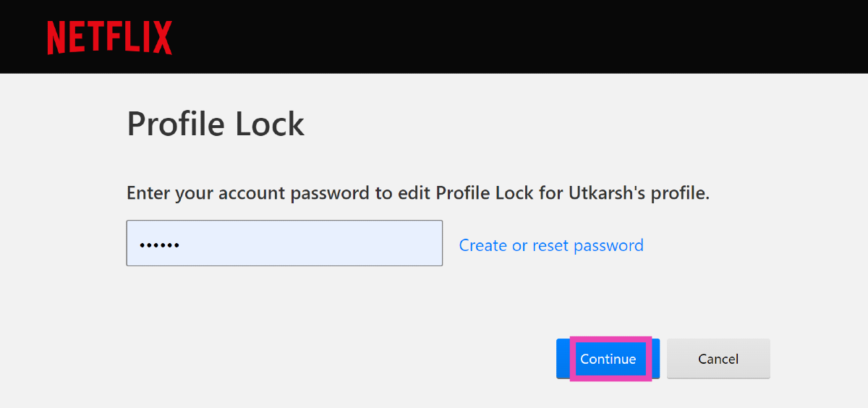Hit Continue to edit Profile Lock

[x=608, y=359]
